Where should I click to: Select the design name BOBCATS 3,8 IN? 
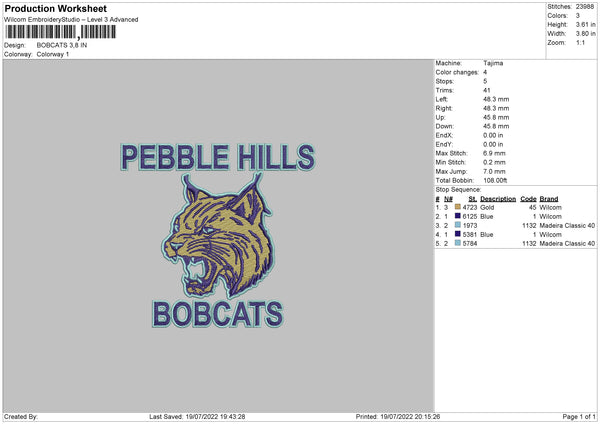tap(62, 45)
